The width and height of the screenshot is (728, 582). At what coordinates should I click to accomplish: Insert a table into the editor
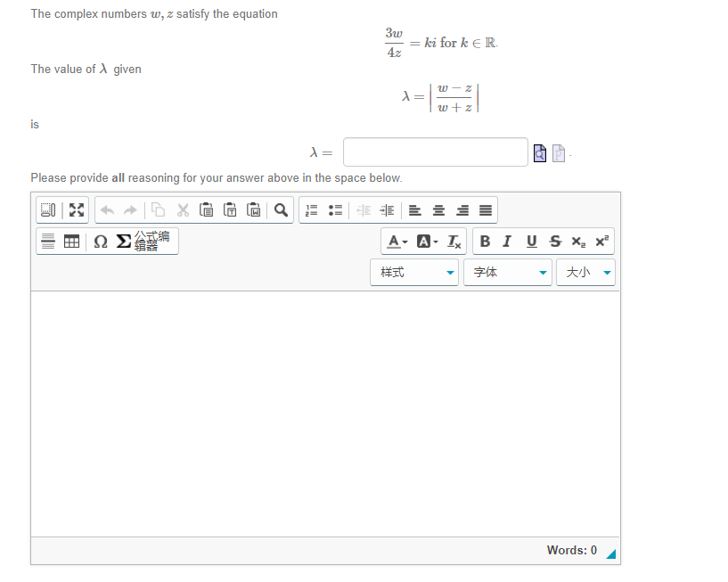pyautogui.click(x=70, y=242)
